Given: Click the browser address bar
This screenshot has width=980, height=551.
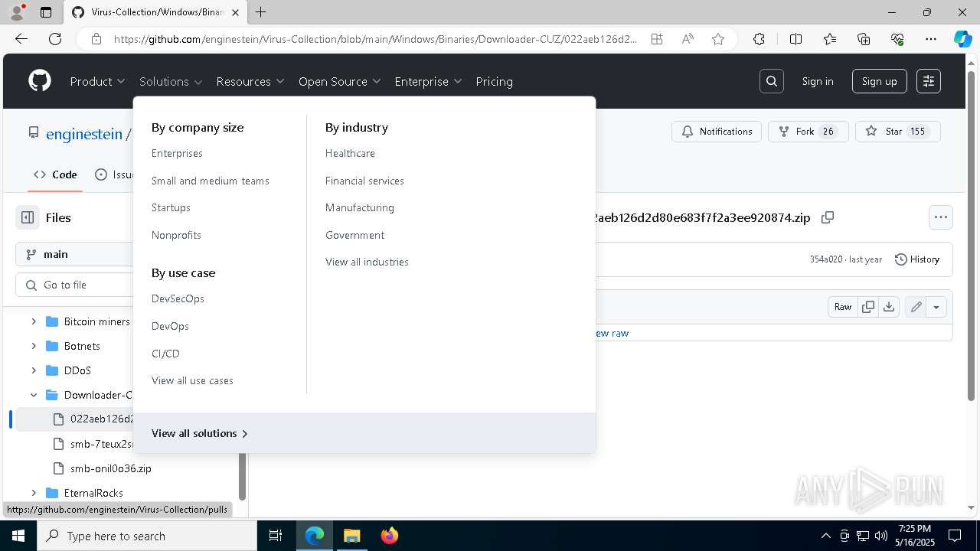Looking at the screenshot, I should tap(375, 39).
